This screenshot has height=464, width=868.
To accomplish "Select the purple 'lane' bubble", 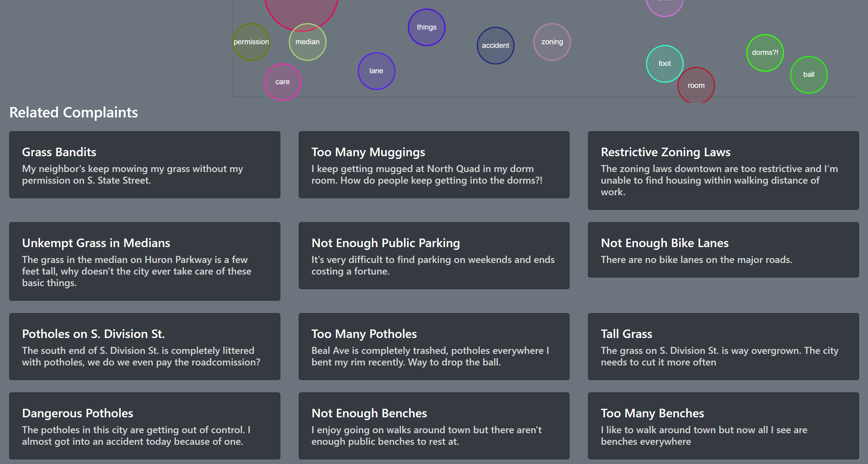I will click(x=376, y=71).
